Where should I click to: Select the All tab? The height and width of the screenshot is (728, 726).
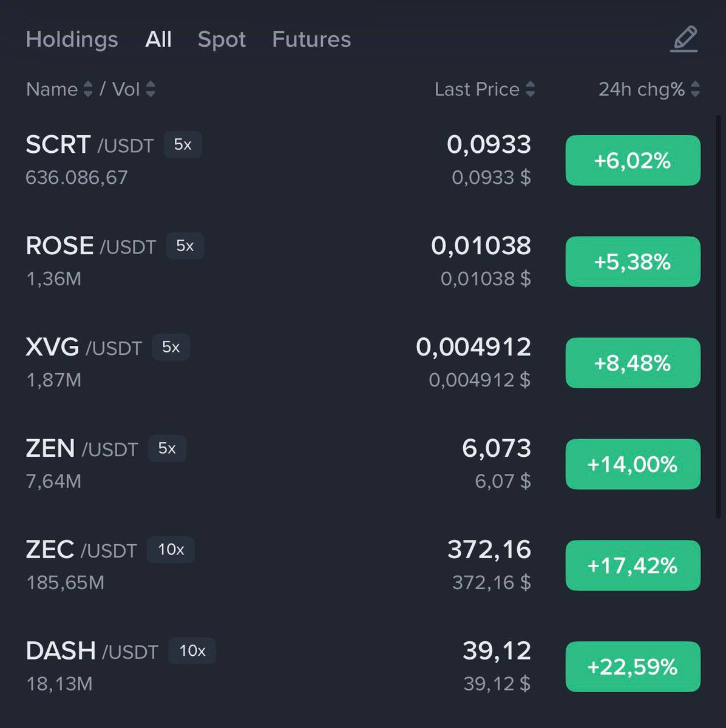point(158,39)
